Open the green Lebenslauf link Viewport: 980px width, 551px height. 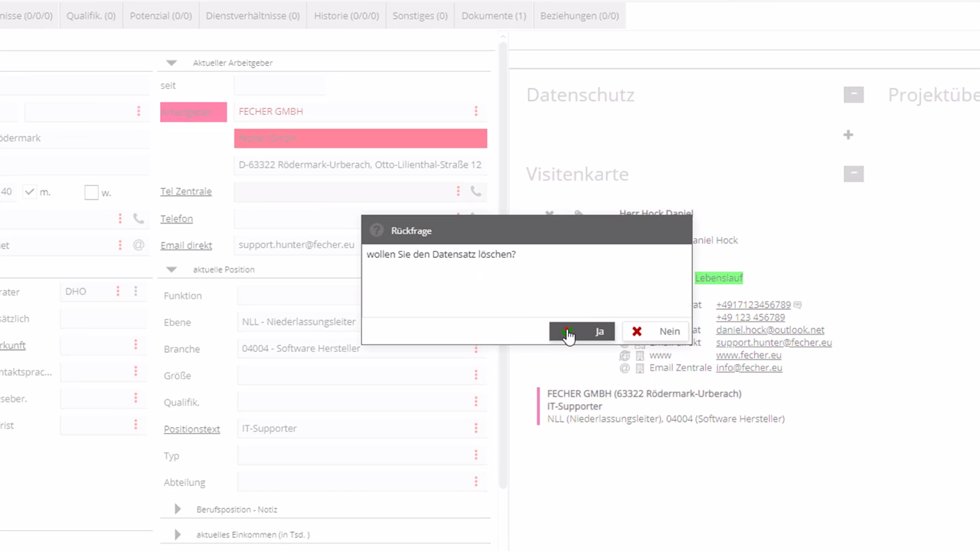(719, 278)
